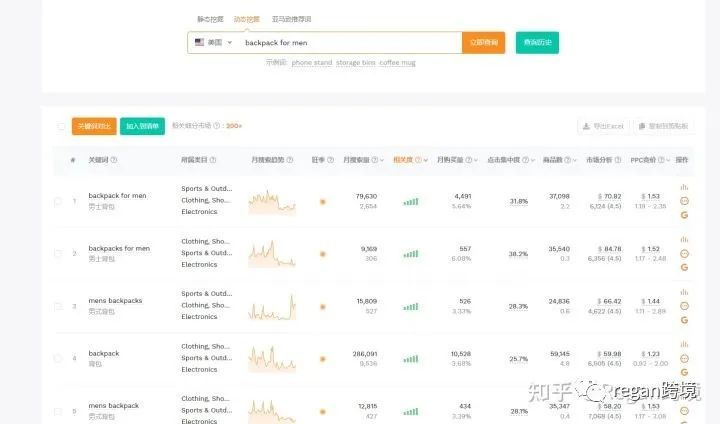Sort by 月搜索量 column arrow
Image resolution: width=720 pixels, height=424 pixels.
tap(382, 160)
